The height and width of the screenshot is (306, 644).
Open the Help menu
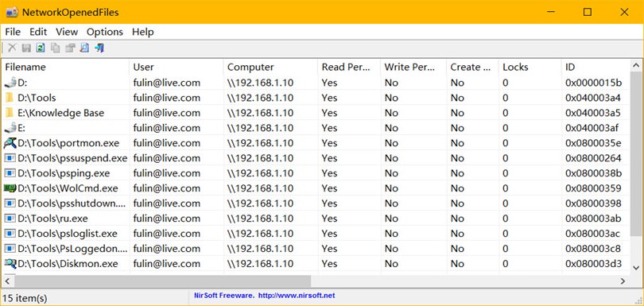(x=143, y=32)
